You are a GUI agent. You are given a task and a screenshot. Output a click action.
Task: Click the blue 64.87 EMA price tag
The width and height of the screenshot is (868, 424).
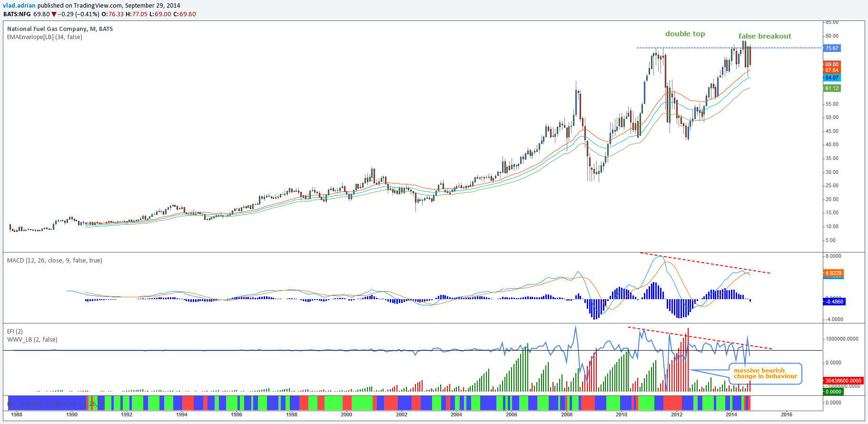point(832,78)
